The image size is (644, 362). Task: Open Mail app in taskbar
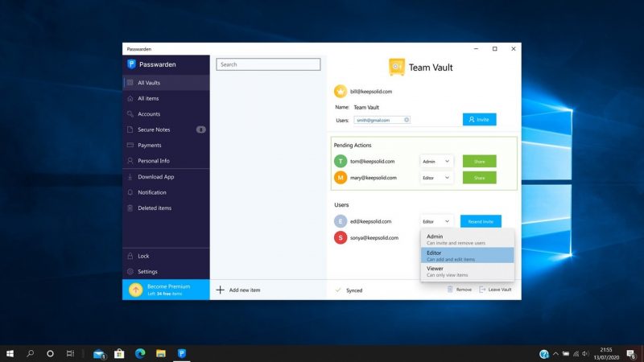pos(99,354)
